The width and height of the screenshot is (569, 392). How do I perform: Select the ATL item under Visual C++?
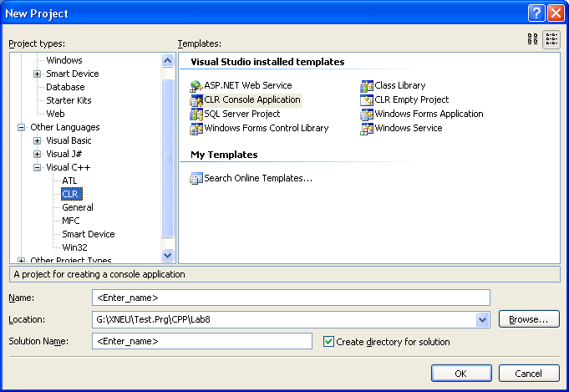pyautogui.click(x=69, y=181)
